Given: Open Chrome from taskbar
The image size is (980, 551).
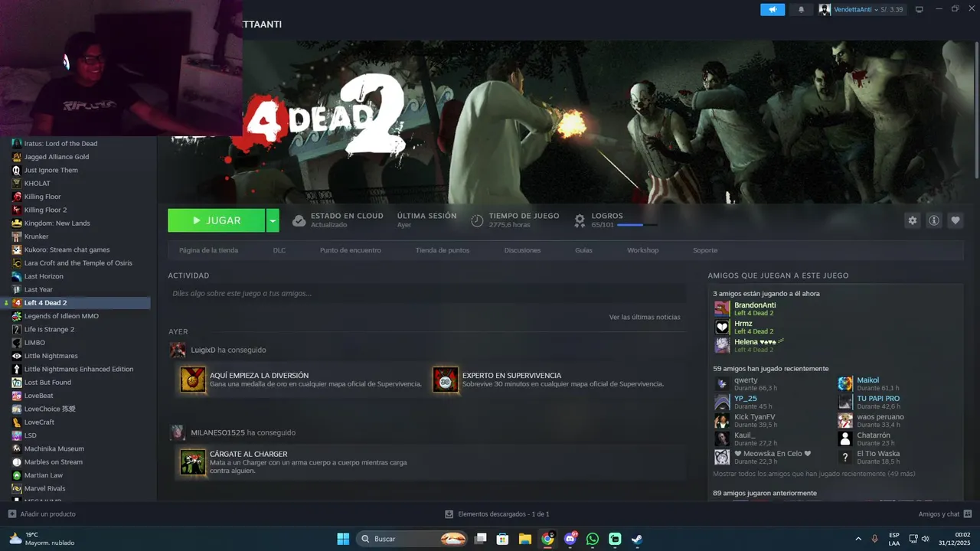Looking at the screenshot, I should pos(547,539).
